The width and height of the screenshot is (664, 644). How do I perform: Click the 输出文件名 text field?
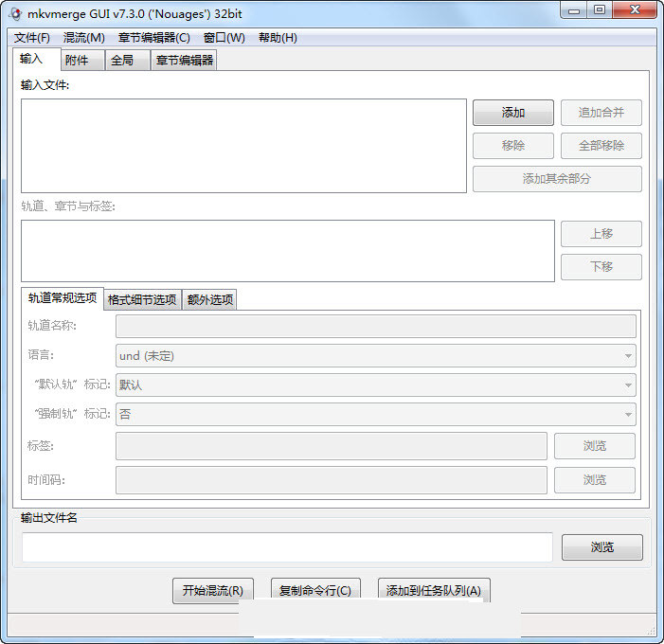(288, 547)
